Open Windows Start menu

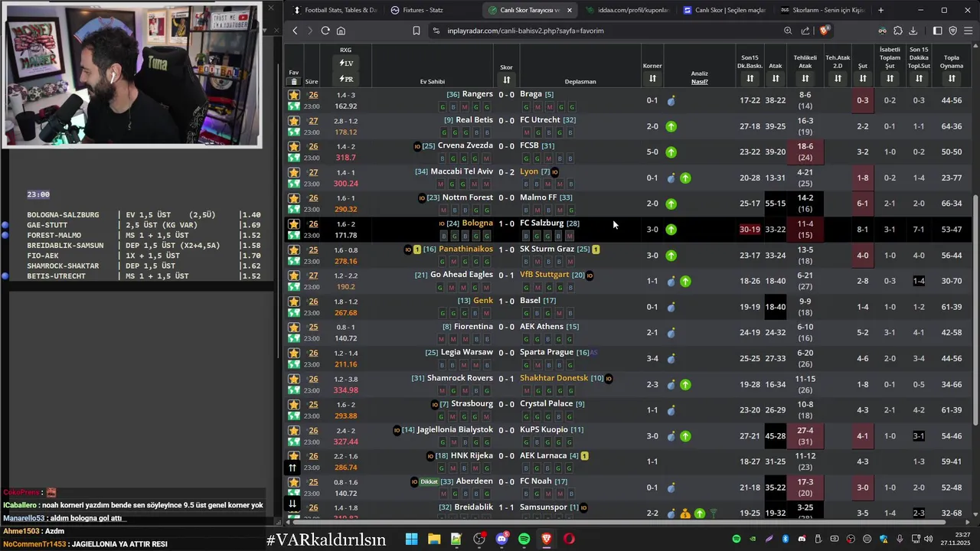click(411, 539)
